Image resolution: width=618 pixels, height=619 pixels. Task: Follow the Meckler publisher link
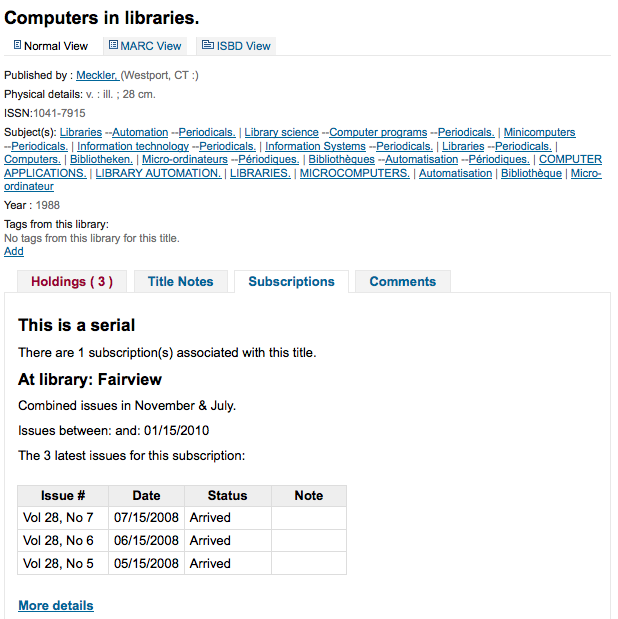[x=97, y=75]
